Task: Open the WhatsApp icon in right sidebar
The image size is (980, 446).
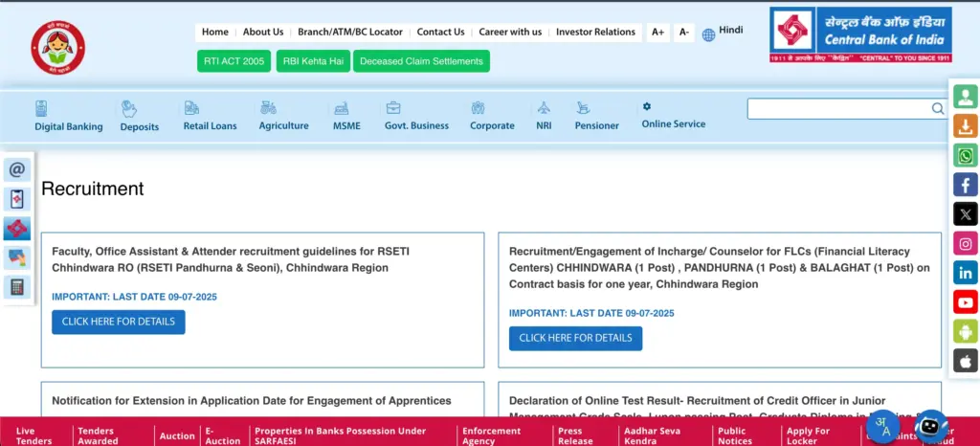Action: point(966,155)
